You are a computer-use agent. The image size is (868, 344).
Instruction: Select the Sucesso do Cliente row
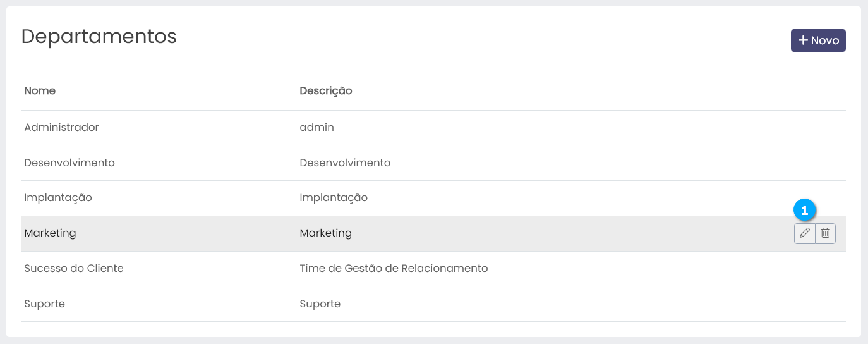(74, 268)
